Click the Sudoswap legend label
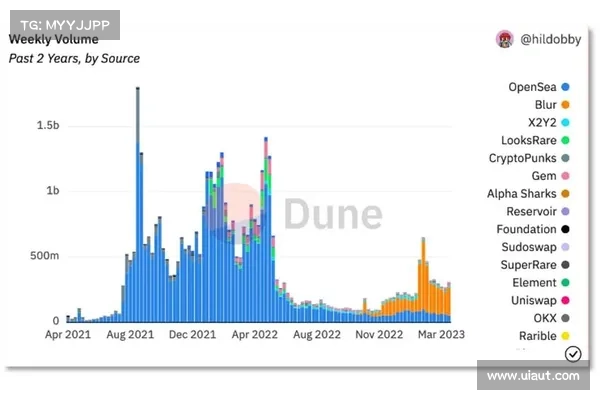 (x=529, y=247)
